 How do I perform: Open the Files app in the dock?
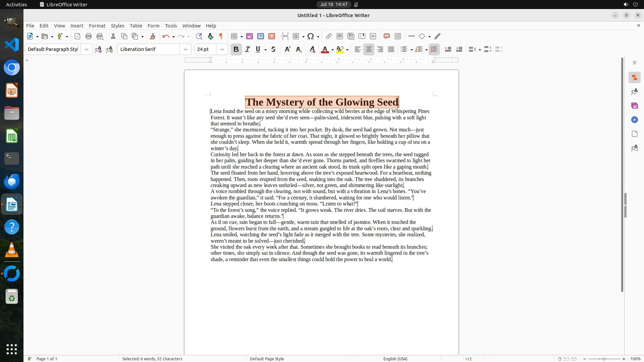point(12,113)
